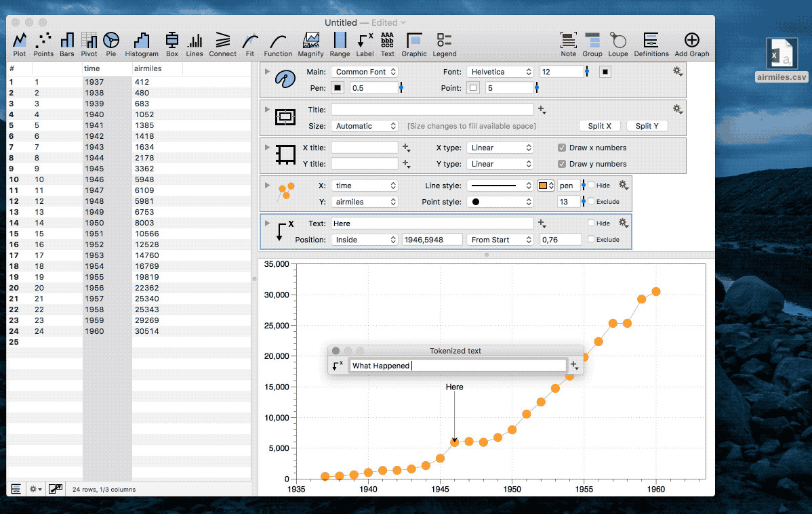Image resolution: width=812 pixels, height=514 pixels.
Task: Add a Bars command
Action: click(67, 45)
